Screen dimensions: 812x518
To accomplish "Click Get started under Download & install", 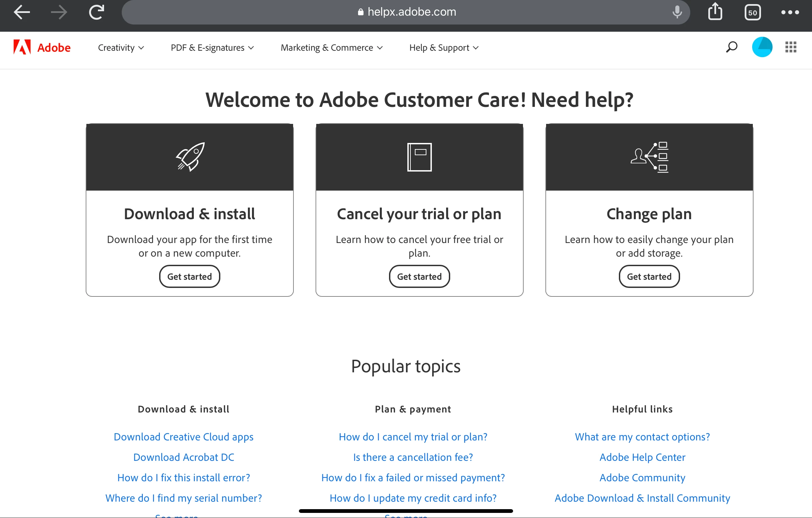I will point(189,276).
